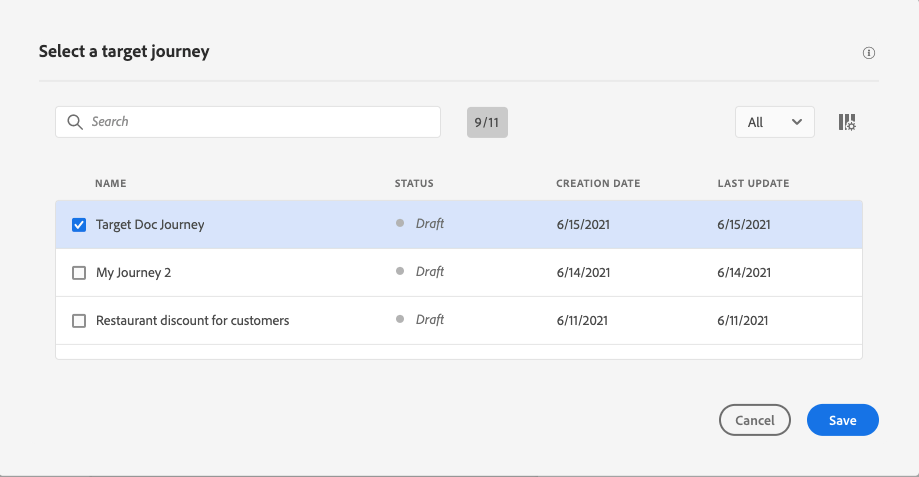Sort by the Status column header

pos(413,184)
